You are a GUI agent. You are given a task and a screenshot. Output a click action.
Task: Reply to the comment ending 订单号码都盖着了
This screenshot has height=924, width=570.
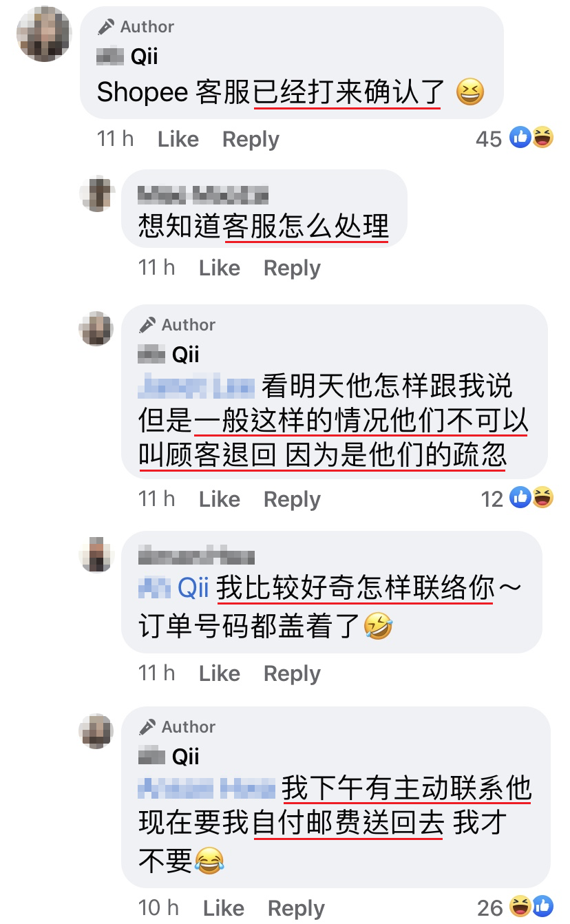click(292, 673)
